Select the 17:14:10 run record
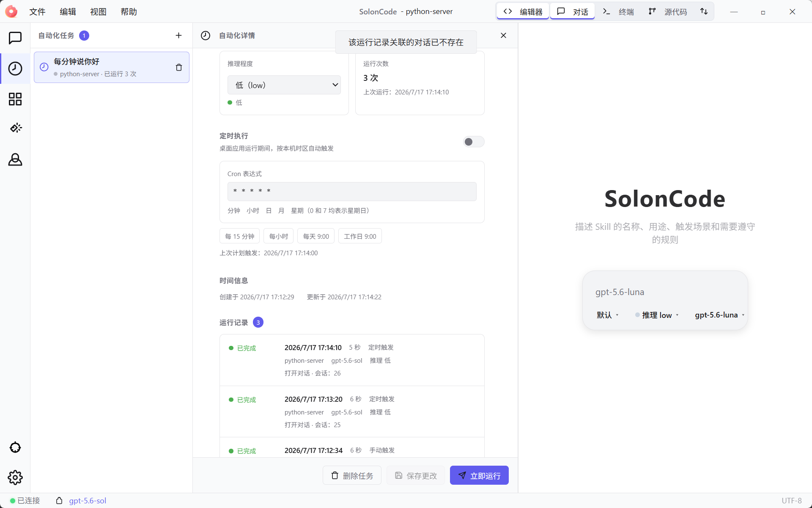This screenshot has height=508, width=812. (352, 360)
